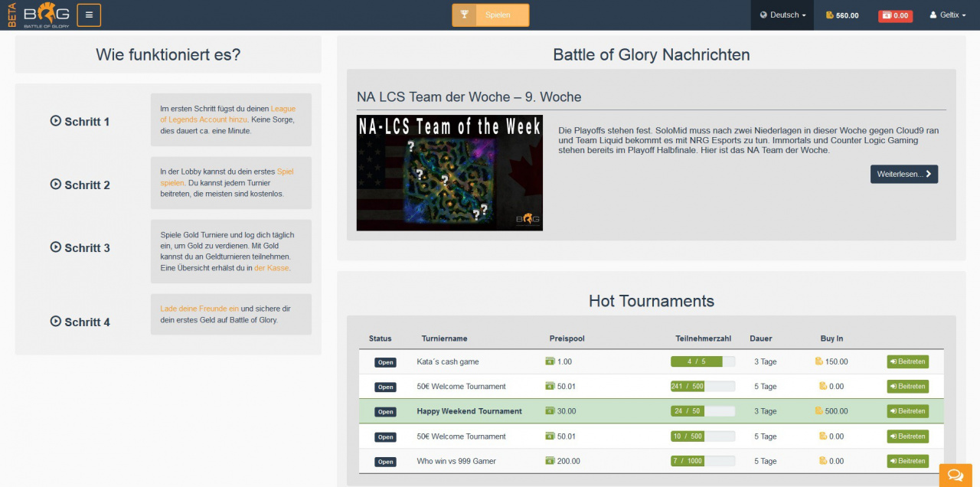Click the 7 / 1000 participant progress bar

pos(703,461)
